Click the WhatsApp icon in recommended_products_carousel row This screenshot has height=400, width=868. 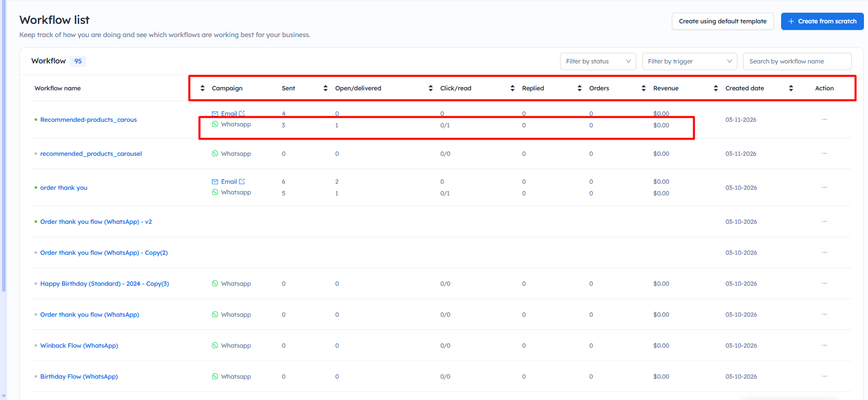point(215,154)
